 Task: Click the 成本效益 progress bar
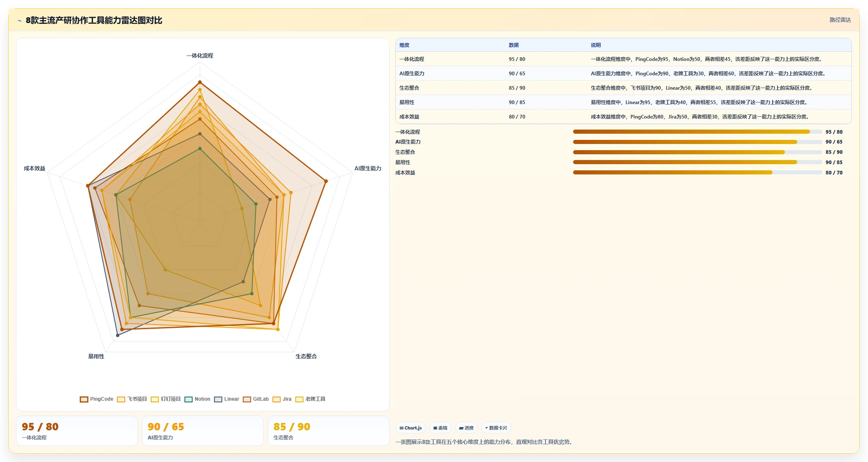pyautogui.click(x=697, y=172)
